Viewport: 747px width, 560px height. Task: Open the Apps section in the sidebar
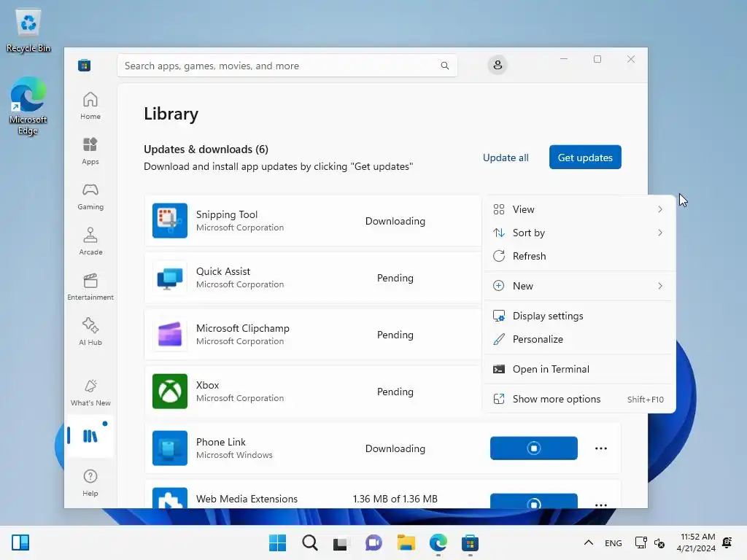(90, 151)
